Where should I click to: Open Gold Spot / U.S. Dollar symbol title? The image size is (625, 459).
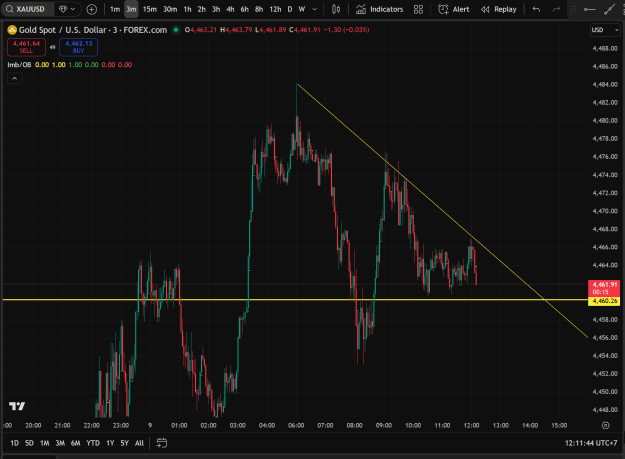tap(93, 30)
